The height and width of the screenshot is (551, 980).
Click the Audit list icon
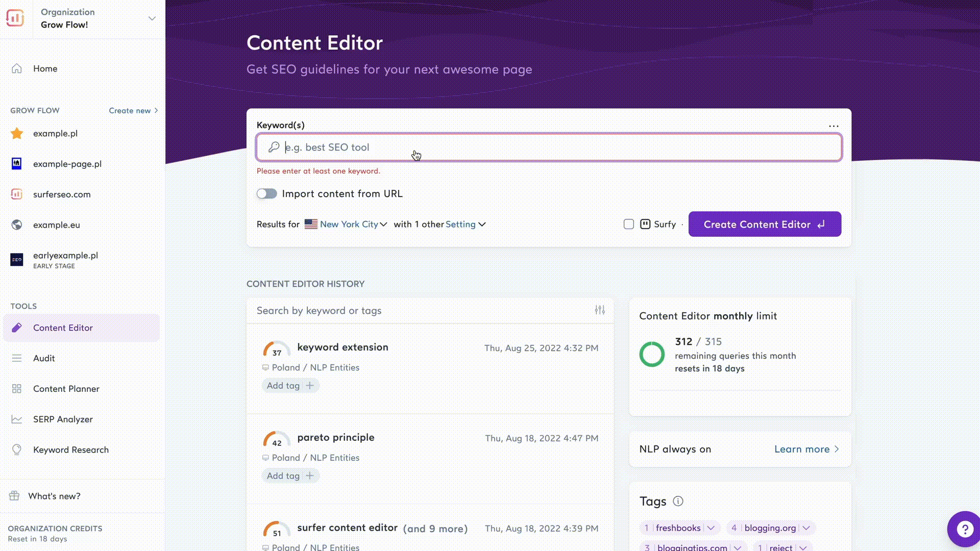[17, 358]
